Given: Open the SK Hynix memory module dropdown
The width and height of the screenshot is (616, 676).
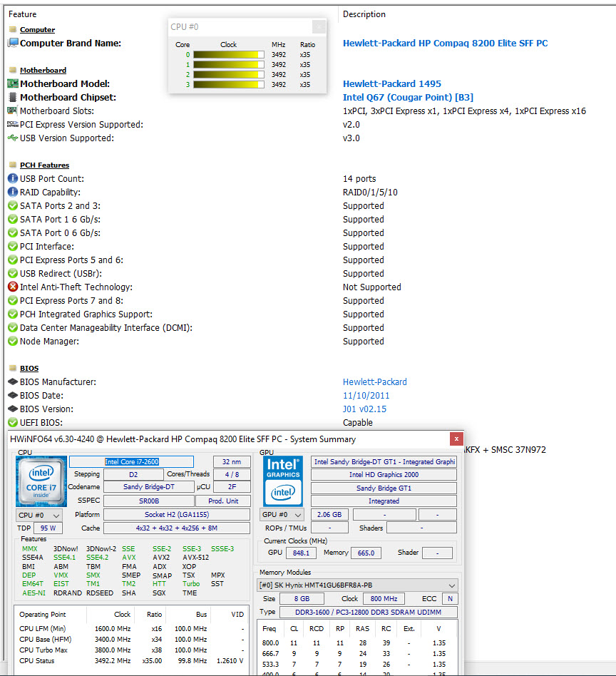Looking at the screenshot, I should coord(357,585).
